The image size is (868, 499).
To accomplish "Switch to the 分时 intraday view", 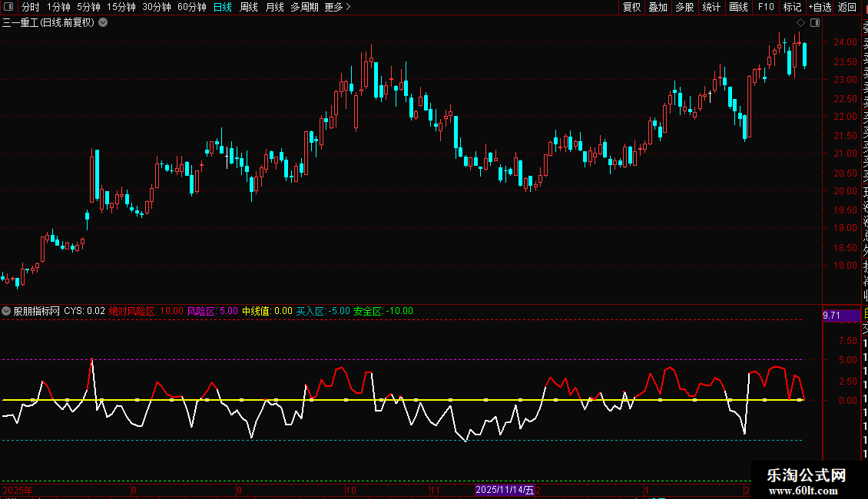I will (x=31, y=7).
